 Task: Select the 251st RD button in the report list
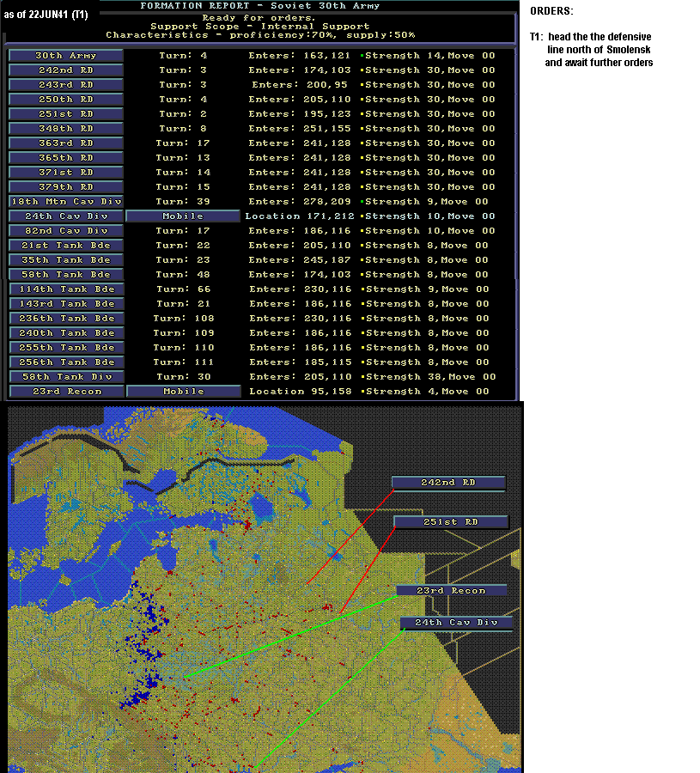65,114
